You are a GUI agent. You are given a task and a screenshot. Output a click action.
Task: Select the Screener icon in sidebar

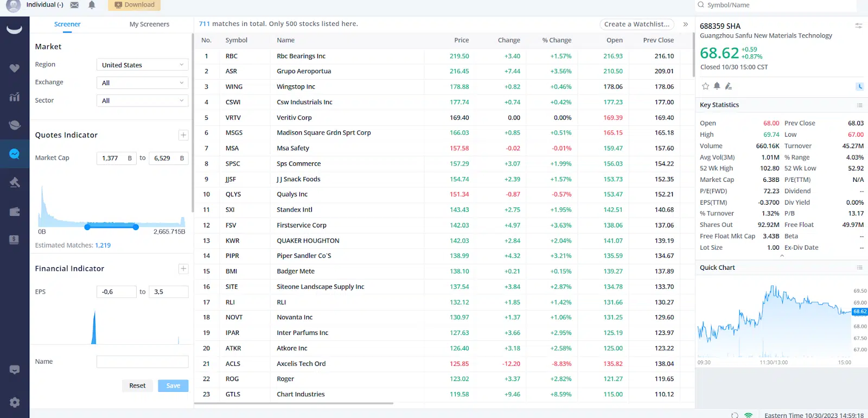tap(15, 154)
